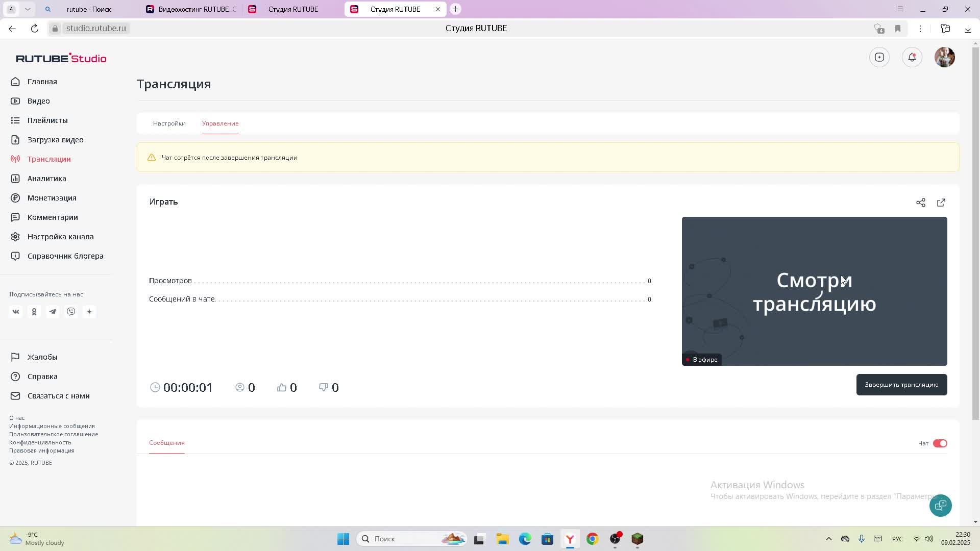Screen dimensions: 980x551
Task: Click the ruble icon beside Монетизация
Action: [15, 198]
